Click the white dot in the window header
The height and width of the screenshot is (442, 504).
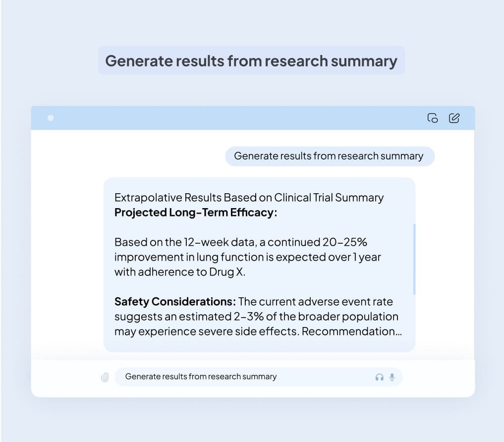[51, 118]
